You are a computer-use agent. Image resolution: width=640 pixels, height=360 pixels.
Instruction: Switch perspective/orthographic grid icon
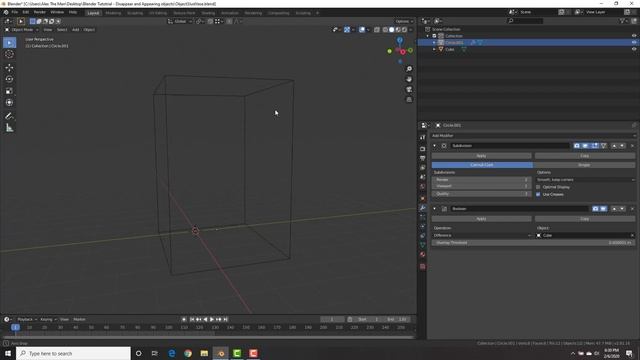(409, 100)
